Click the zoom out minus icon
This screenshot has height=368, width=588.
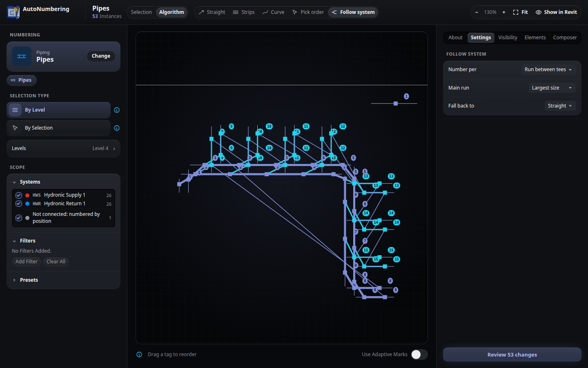pyautogui.click(x=477, y=12)
